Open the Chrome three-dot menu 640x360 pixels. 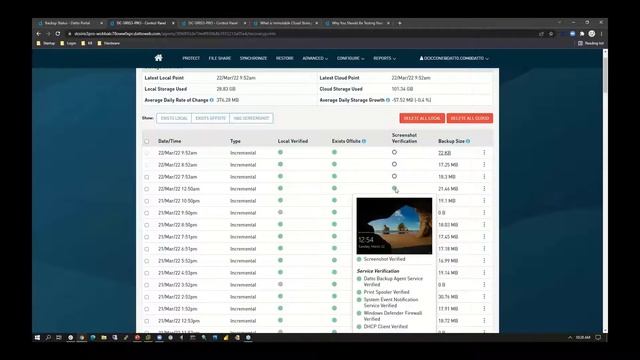click(x=601, y=34)
